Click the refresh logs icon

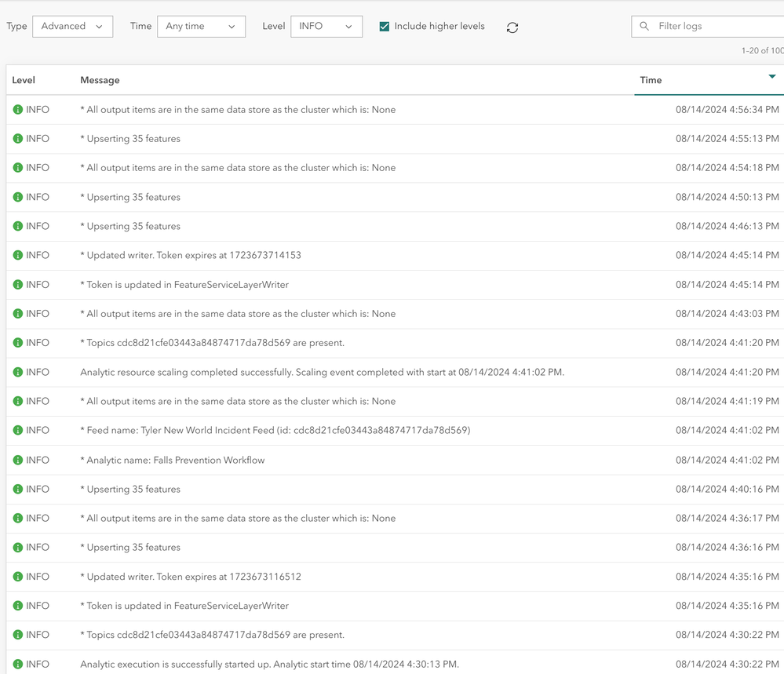point(512,27)
